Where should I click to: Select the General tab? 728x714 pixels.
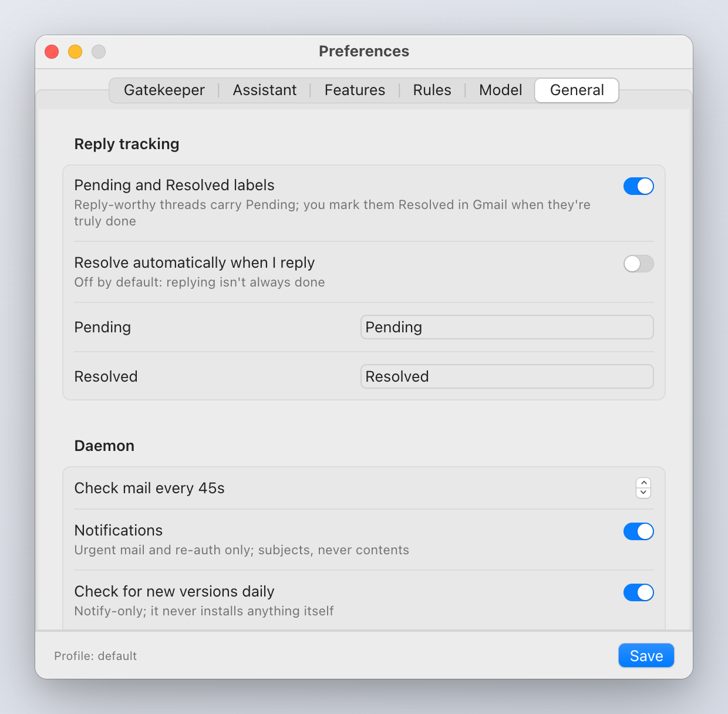click(x=577, y=90)
